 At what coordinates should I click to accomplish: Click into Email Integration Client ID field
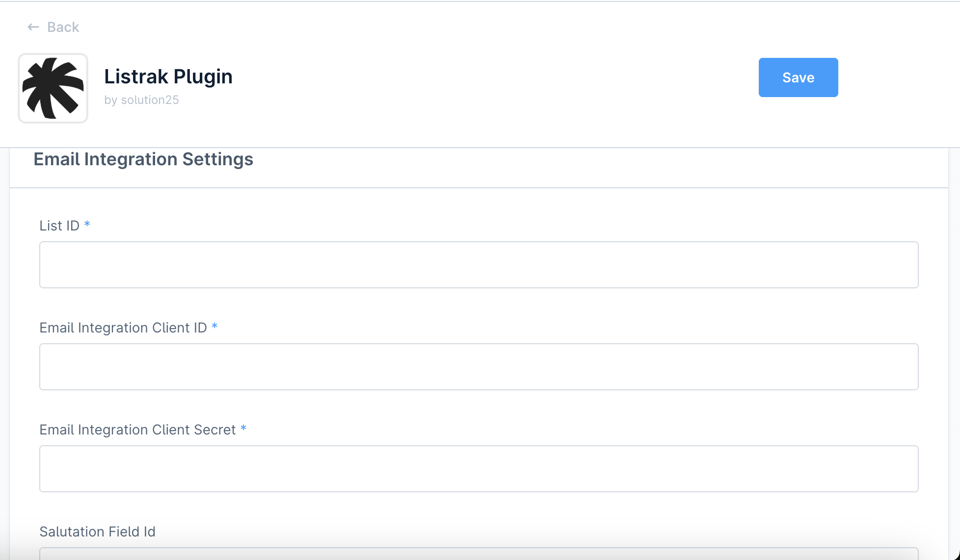click(x=479, y=367)
